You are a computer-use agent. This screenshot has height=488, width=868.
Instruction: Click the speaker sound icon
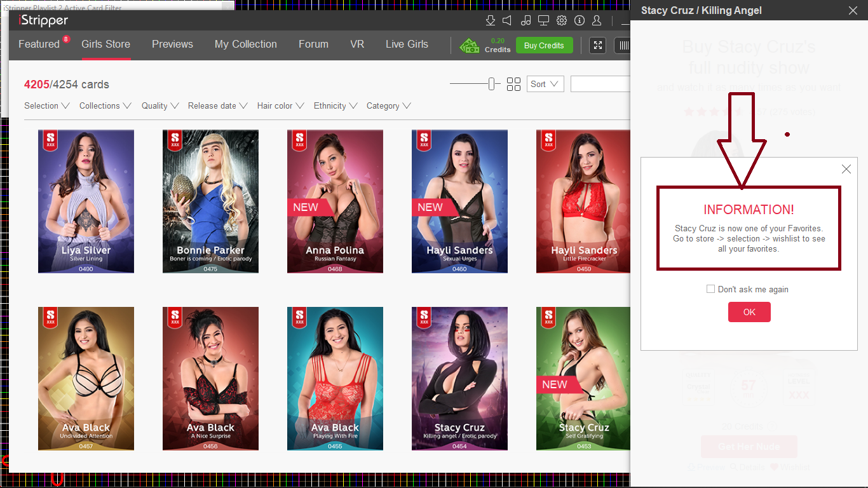tap(508, 20)
